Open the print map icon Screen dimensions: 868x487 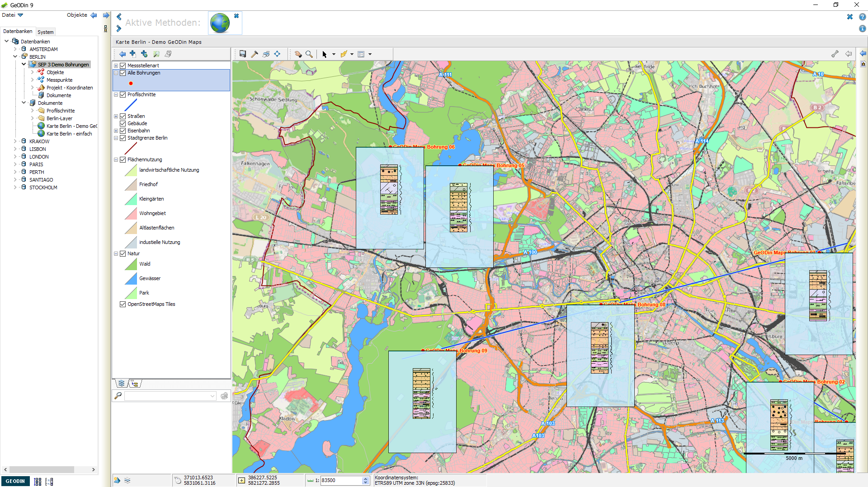(x=265, y=54)
